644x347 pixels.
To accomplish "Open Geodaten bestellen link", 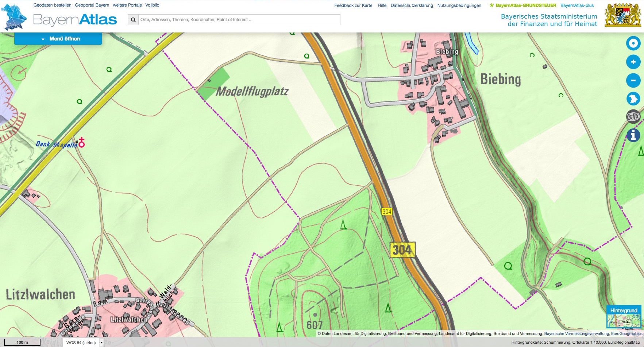I will 53,5.
